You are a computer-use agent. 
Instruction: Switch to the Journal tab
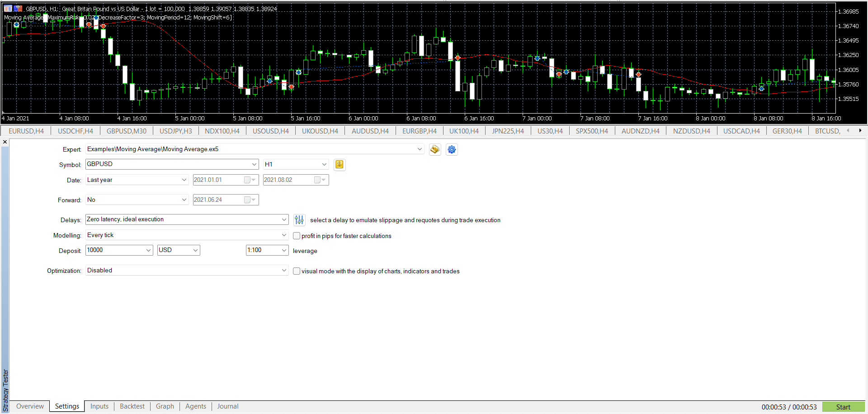tap(228, 406)
